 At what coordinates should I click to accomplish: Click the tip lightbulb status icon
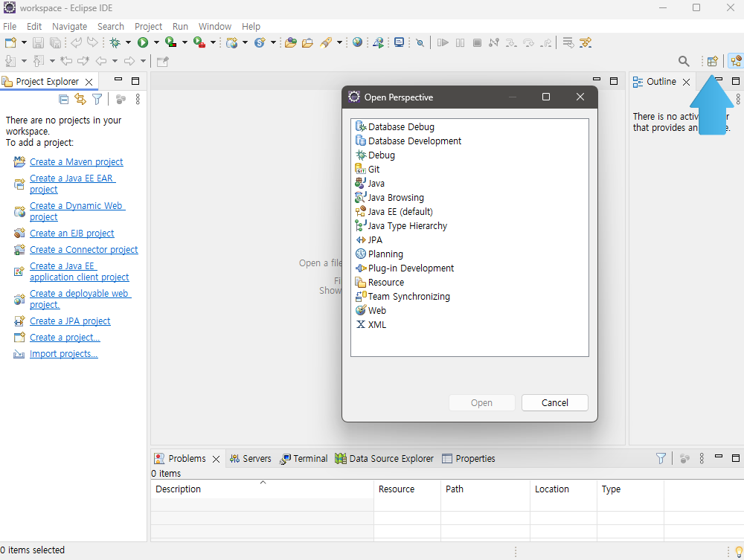tap(739, 552)
